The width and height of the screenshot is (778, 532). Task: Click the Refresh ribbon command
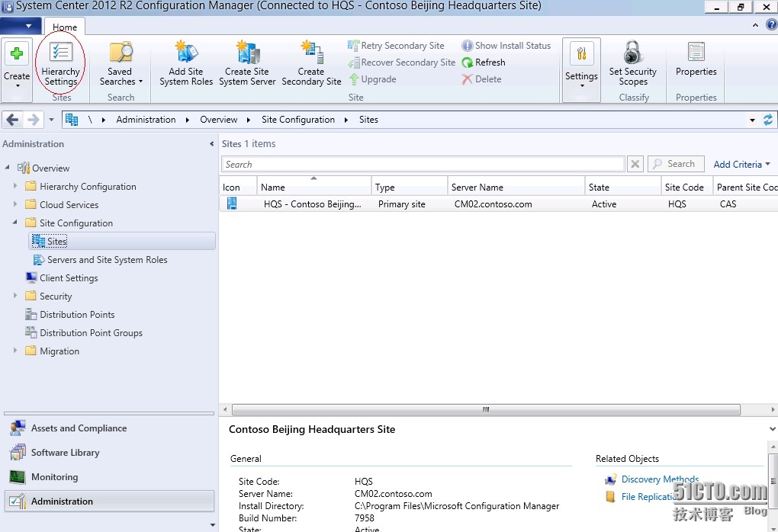pos(484,62)
